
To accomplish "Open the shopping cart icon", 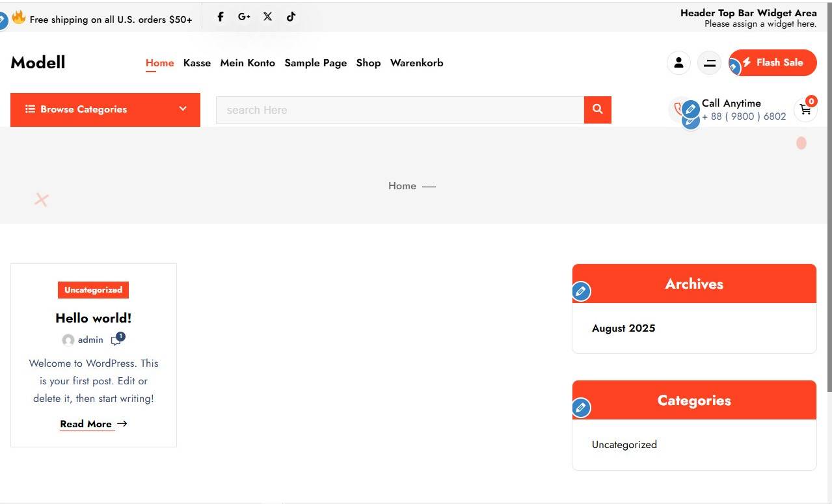I will coord(805,110).
